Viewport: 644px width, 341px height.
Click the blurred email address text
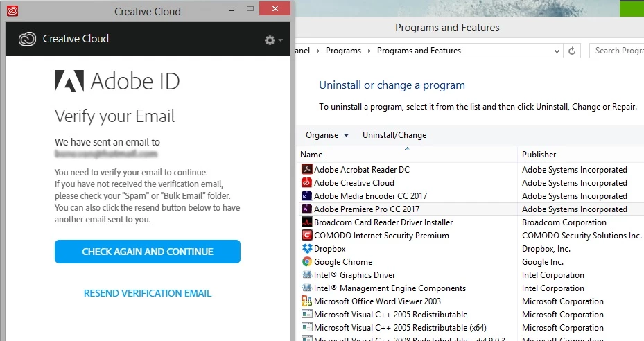pos(106,154)
